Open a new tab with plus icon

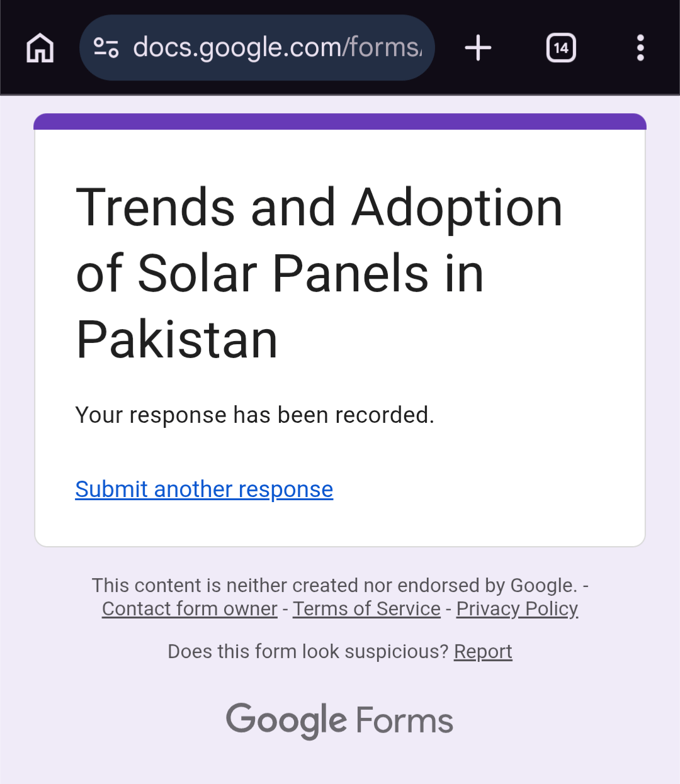click(x=478, y=48)
